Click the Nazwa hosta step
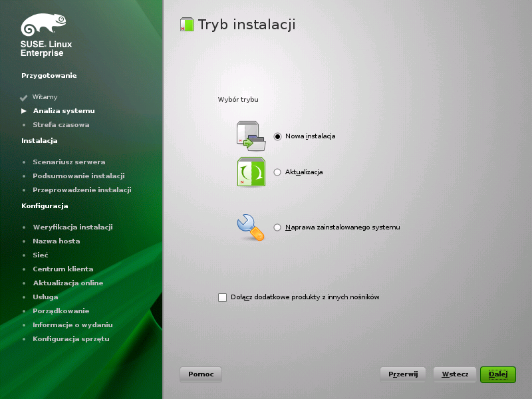This screenshot has height=399, width=532. click(x=57, y=241)
